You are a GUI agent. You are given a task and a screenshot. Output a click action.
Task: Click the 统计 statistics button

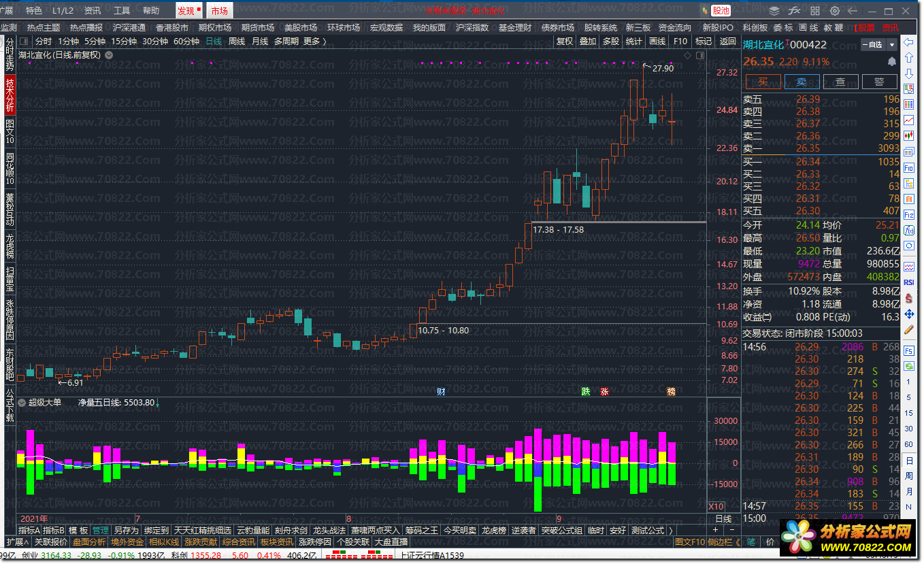pyautogui.click(x=633, y=41)
